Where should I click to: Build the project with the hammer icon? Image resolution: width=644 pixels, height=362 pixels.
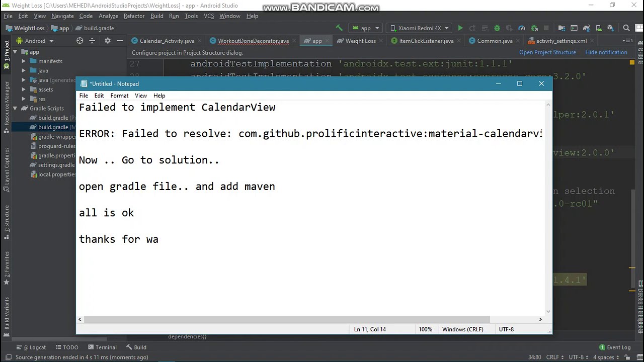click(339, 28)
